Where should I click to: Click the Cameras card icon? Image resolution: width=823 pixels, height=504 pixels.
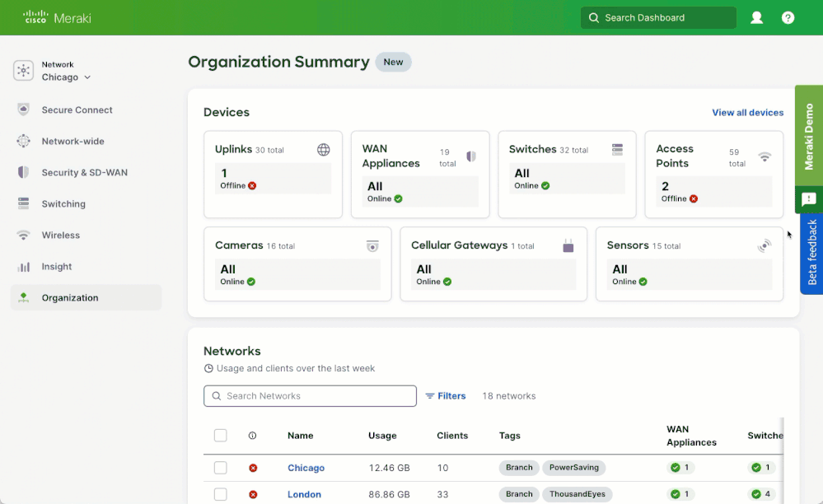[x=372, y=246]
